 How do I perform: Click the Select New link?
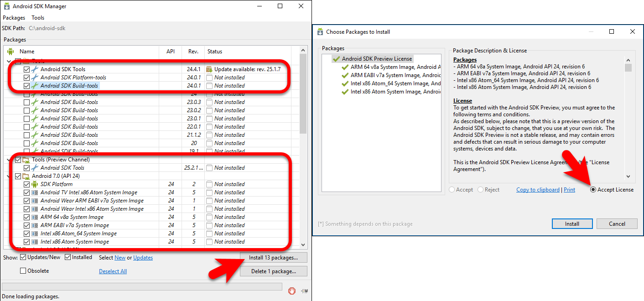click(120, 258)
